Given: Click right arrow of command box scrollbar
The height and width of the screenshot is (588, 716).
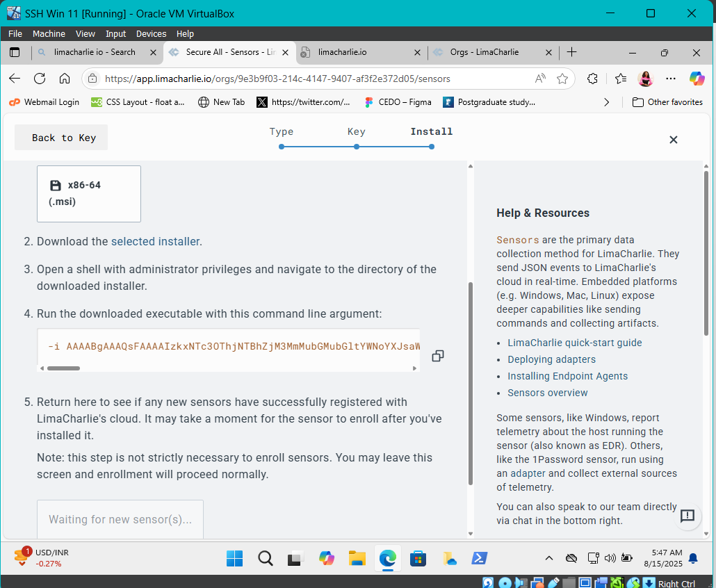Looking at the screenshot, I should 414,368.
